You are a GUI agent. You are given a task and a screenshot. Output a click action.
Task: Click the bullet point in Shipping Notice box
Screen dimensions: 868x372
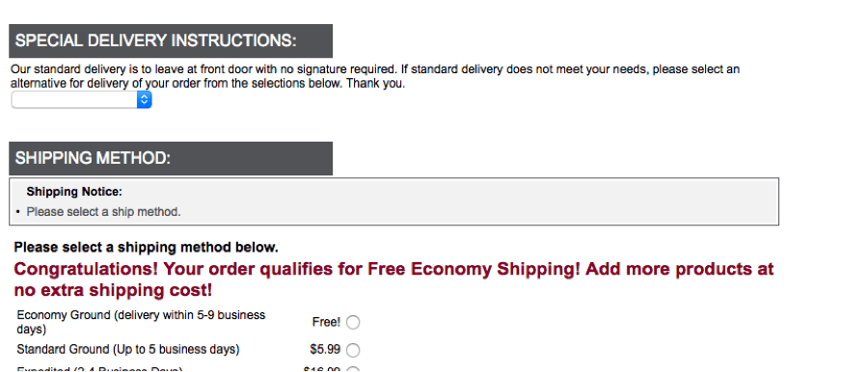coord(17,212)
